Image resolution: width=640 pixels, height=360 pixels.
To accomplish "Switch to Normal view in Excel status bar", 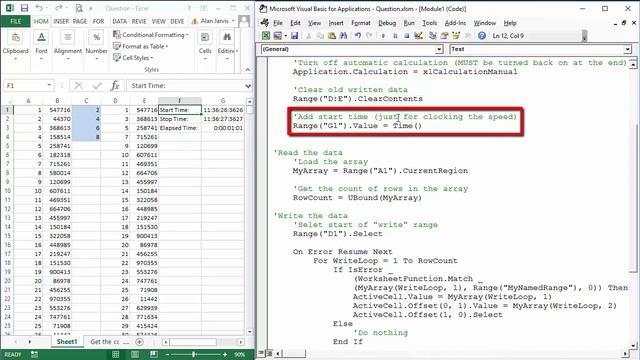I will (116, 354).
